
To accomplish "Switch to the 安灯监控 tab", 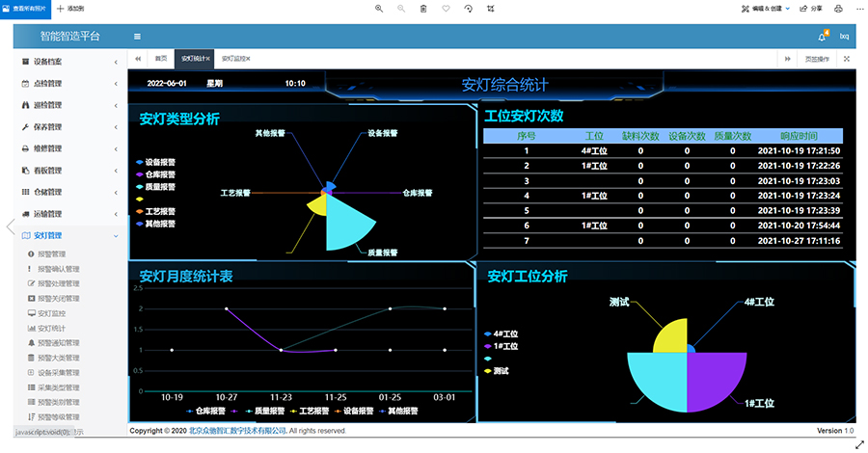I will point(234,59).
